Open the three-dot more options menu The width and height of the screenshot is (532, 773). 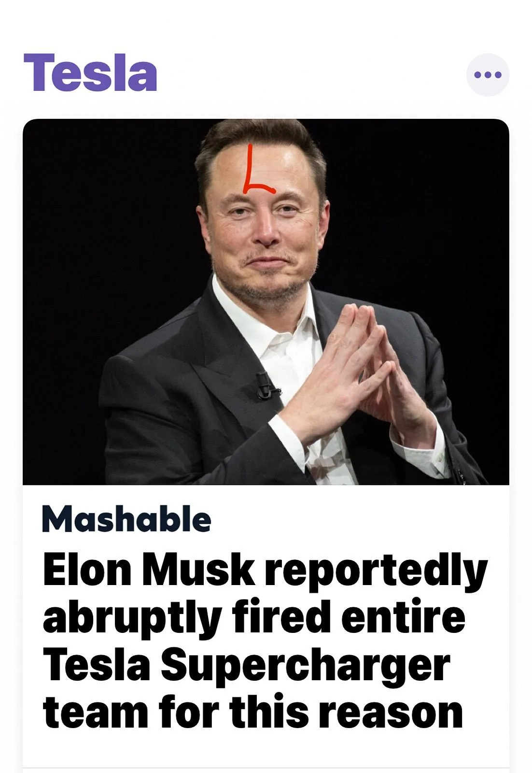point(488,75)
